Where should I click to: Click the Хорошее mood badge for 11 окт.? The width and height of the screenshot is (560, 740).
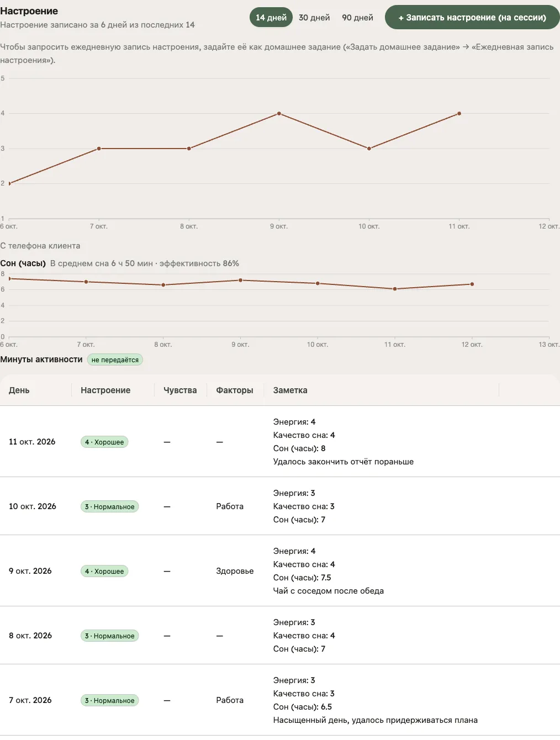pyautogui.click(x=104, y=442)
